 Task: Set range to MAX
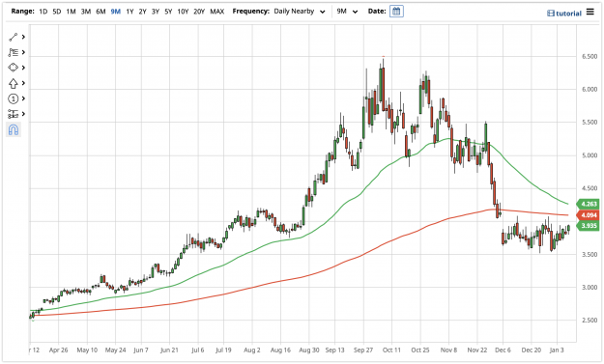pos(216,12)
